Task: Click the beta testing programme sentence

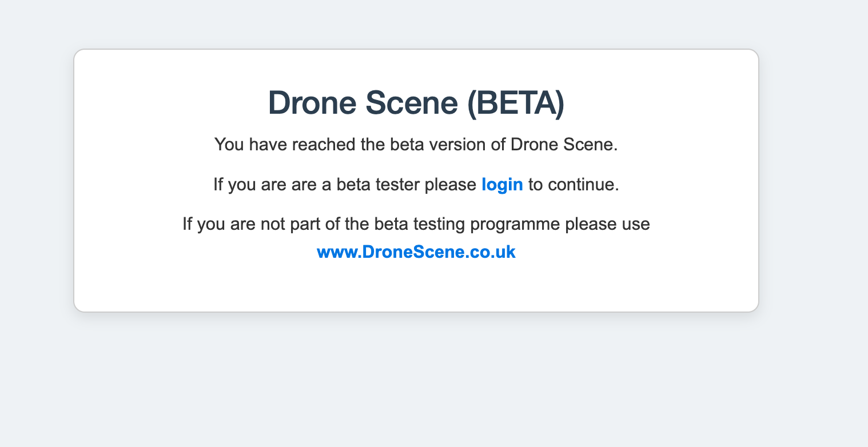Action: [416, 224]
